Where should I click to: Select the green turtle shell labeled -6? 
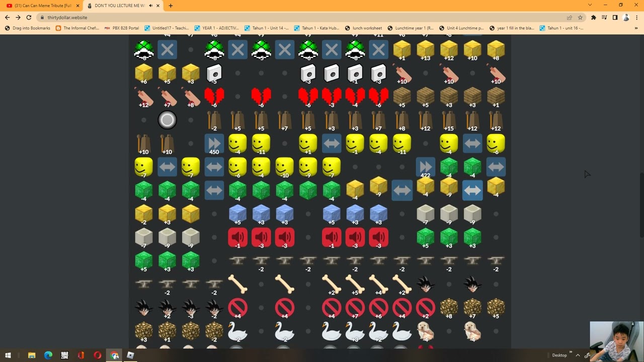click(x=308, y=50)
